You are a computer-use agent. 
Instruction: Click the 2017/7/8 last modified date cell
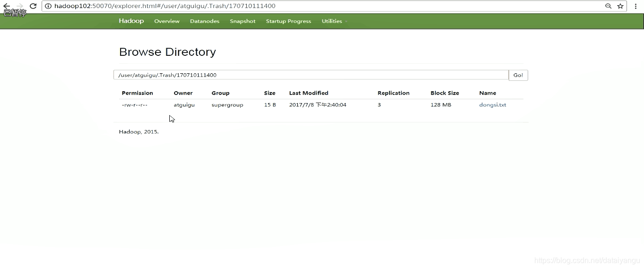pyautogui.click(x=318, y=105)
